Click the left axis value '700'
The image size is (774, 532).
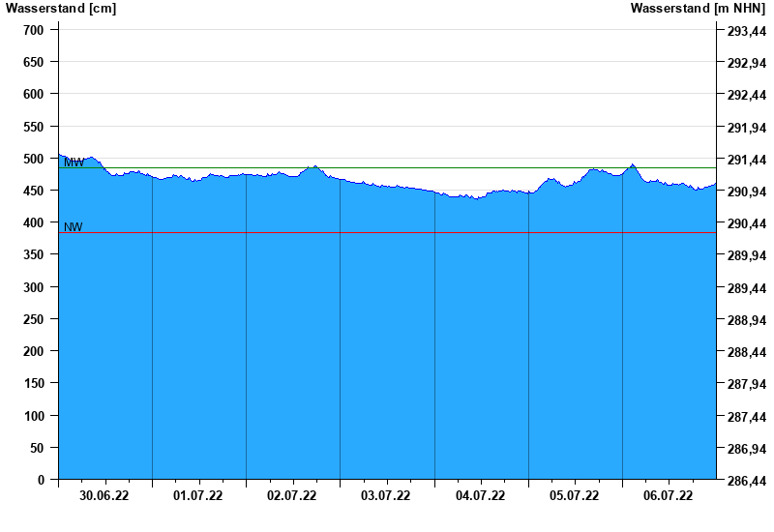[34, 30]
